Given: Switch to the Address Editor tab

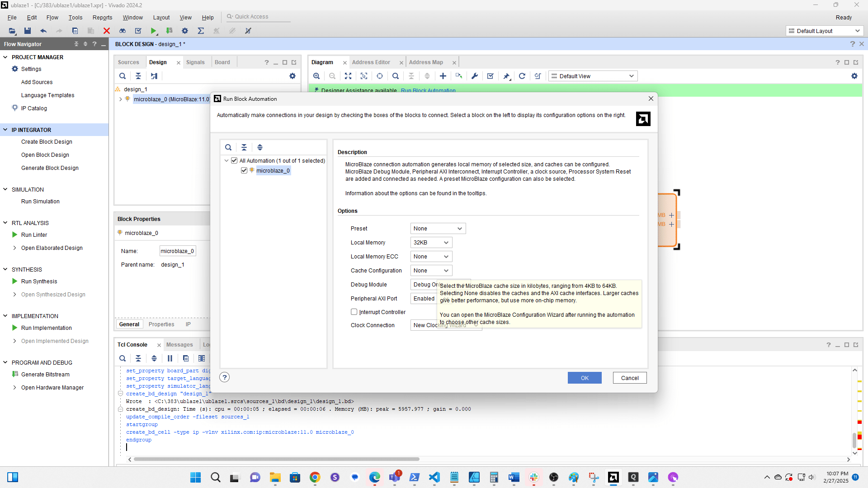Looking at the screenshot, I should click(x=371, y=62).
